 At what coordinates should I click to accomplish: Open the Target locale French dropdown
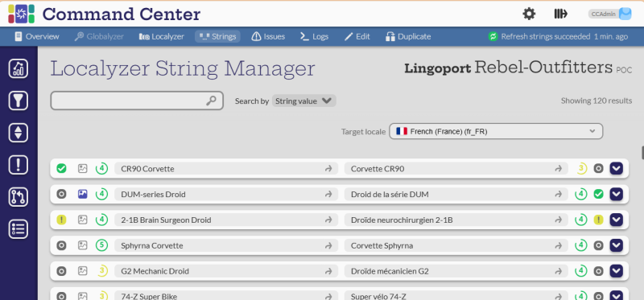[x=496, y=131]
